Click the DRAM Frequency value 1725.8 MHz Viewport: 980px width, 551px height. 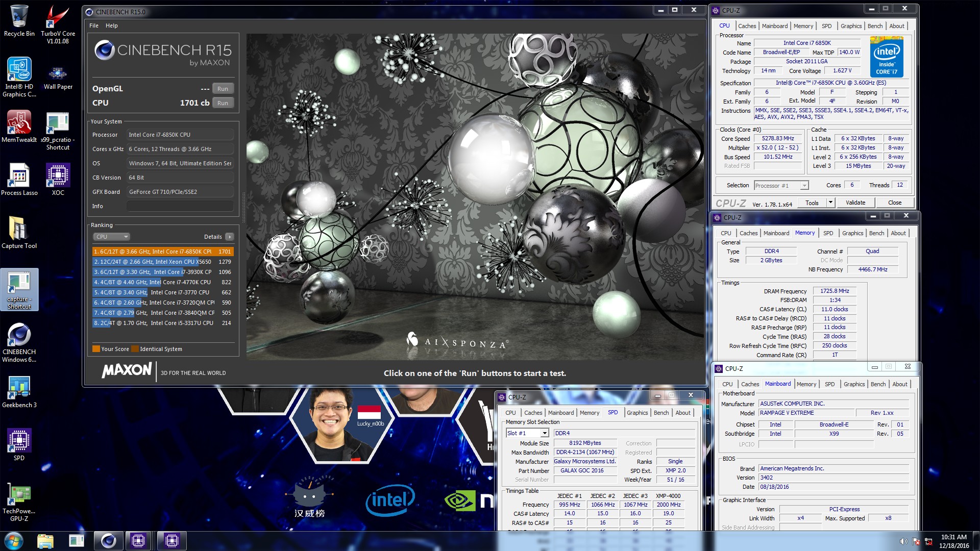click(835, 291)
